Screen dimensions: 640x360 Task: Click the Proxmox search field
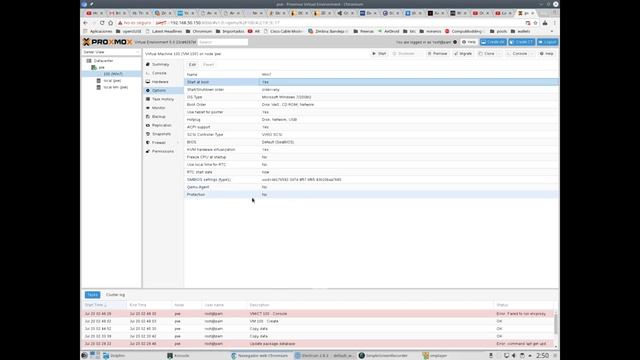[223, 42]
